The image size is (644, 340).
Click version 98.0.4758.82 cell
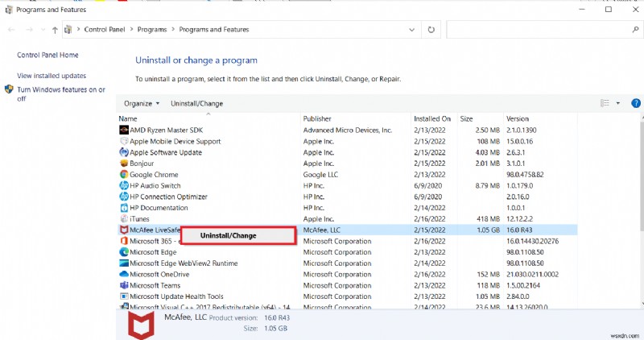(525, 175)
